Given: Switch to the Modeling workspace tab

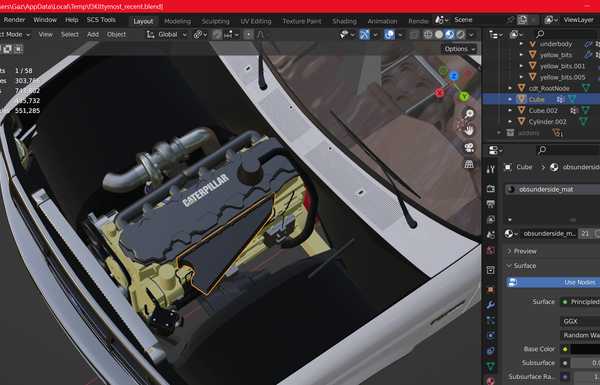Looking at the screenshot, I should pos(177,21).
